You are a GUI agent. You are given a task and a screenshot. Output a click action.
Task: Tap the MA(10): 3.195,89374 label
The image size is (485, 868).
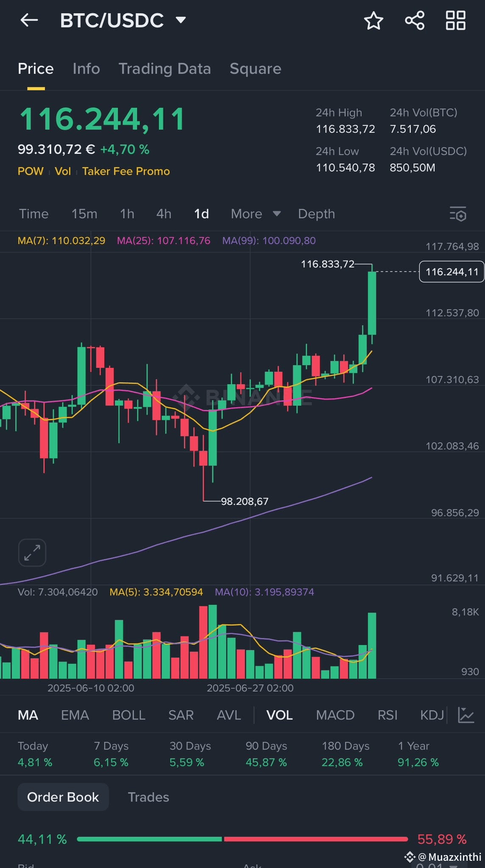pos(265,592)
